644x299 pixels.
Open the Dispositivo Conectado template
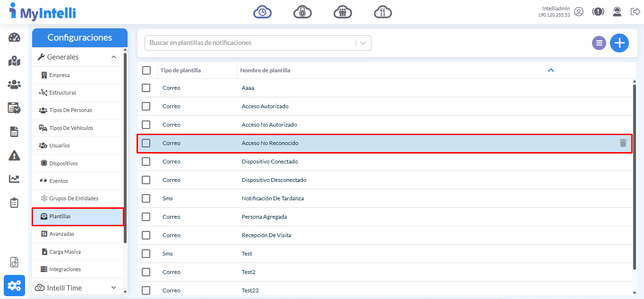click(x=269, y=162)
